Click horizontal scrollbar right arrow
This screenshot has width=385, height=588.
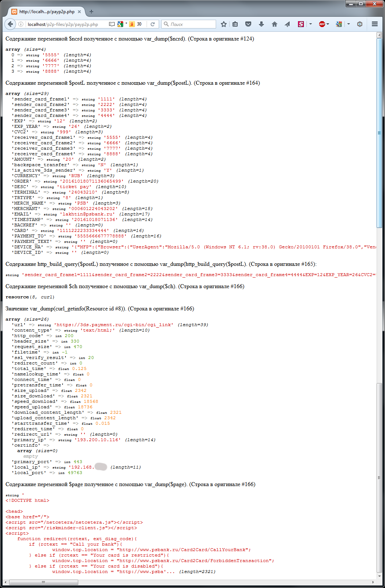click(373, 582)
